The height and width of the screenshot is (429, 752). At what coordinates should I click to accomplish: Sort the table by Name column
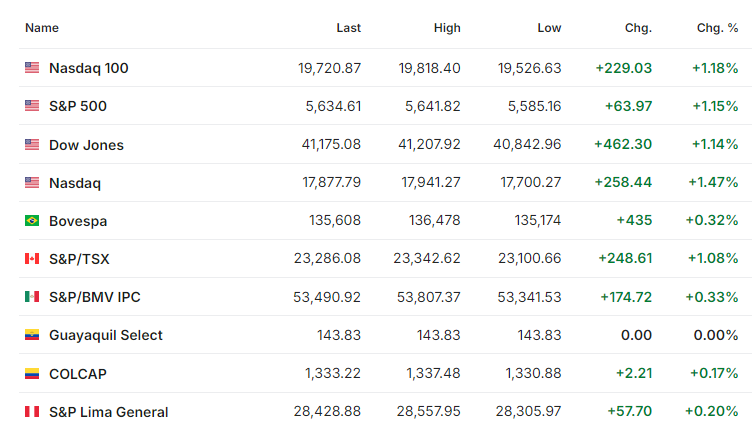(42, 28)
